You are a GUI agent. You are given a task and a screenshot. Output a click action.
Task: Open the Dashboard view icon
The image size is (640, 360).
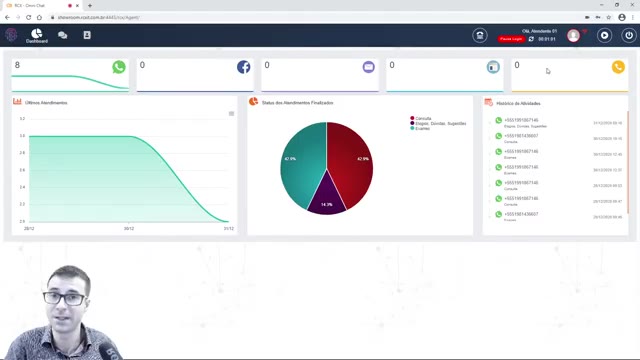point(37,36)
